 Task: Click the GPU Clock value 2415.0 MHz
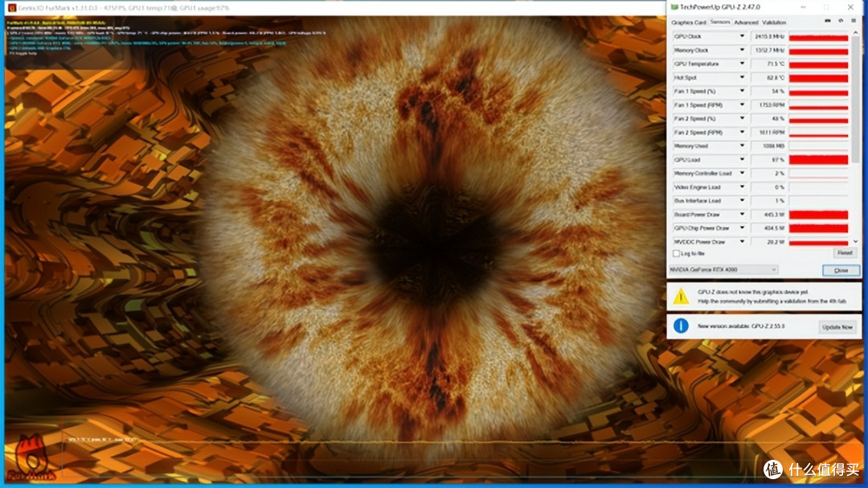(x=769, y=36)
